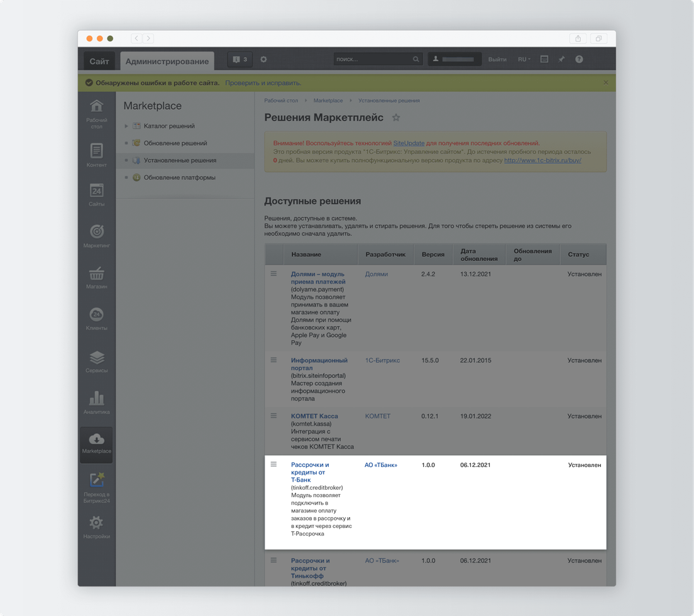
Task: Click the search input field
Action: point(372,60)
